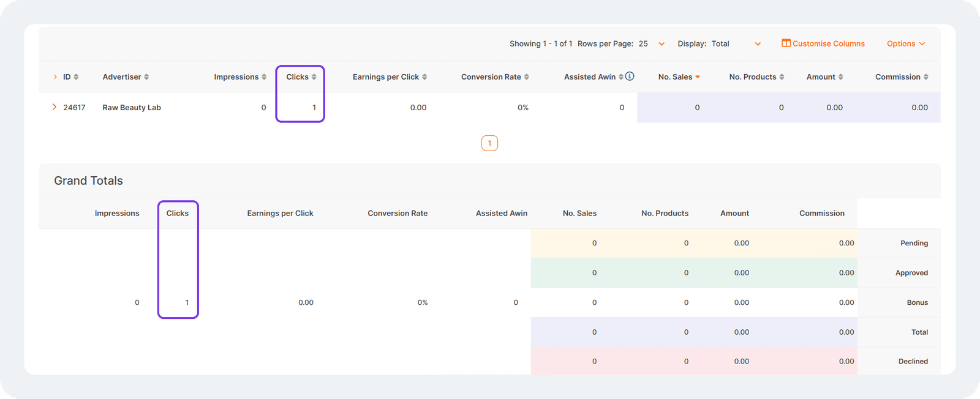
Task: Sort by No. Products column
Action: click(x=756, y=77)
